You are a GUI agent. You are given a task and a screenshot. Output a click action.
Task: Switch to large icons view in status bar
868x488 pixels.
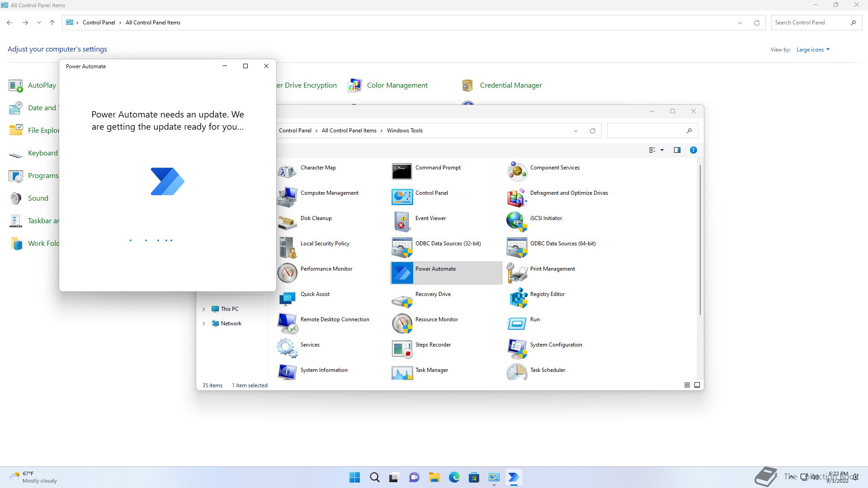click(697, 385)
